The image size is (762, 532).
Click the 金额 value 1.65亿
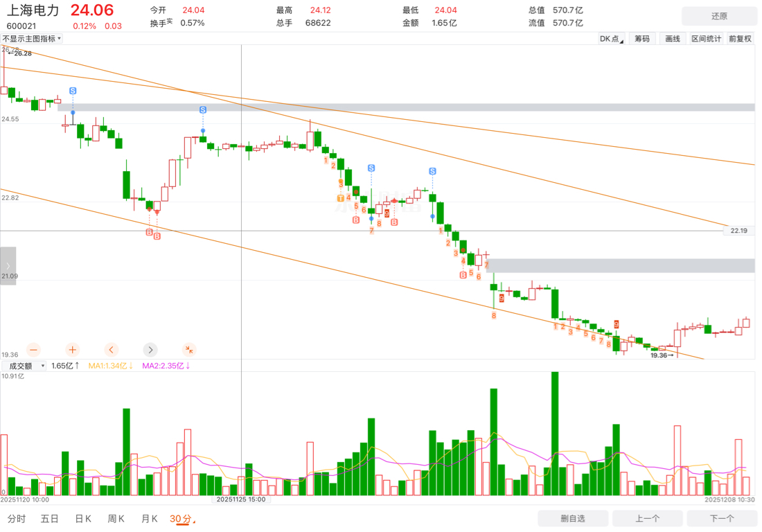[x=444, y=23]
